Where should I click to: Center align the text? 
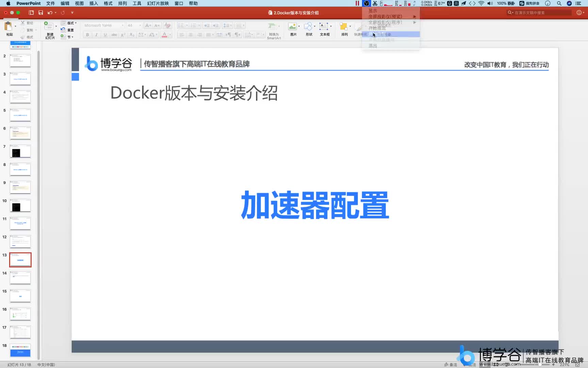click(191, 35)
